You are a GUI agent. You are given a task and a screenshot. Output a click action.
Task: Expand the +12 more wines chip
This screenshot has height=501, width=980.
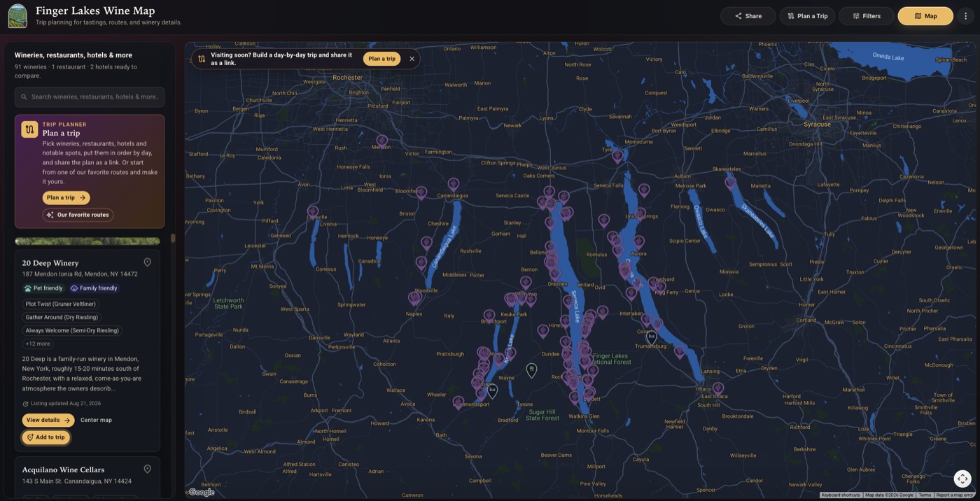click(38, 344)
